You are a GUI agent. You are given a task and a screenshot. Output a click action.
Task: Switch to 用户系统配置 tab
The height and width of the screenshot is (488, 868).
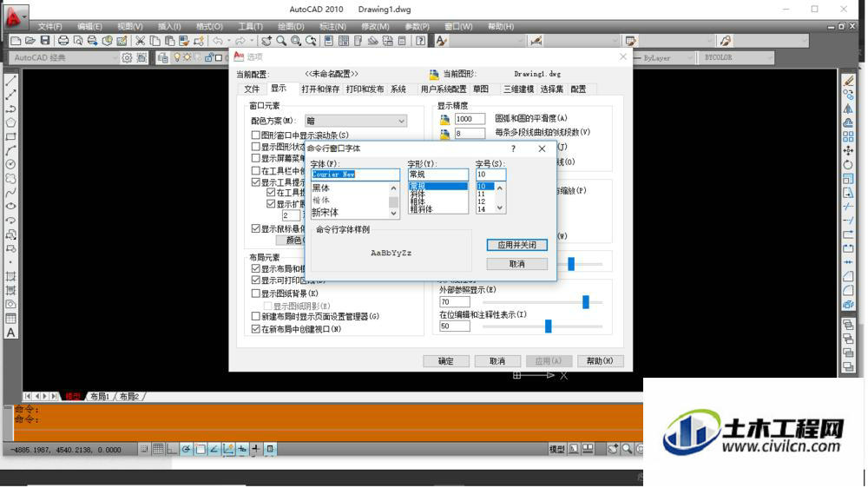[443, 89]
